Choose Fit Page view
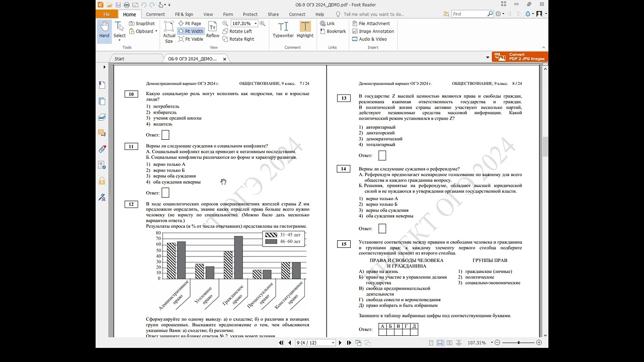This screenshot has width=644, height=362. (x=190, y=24)
